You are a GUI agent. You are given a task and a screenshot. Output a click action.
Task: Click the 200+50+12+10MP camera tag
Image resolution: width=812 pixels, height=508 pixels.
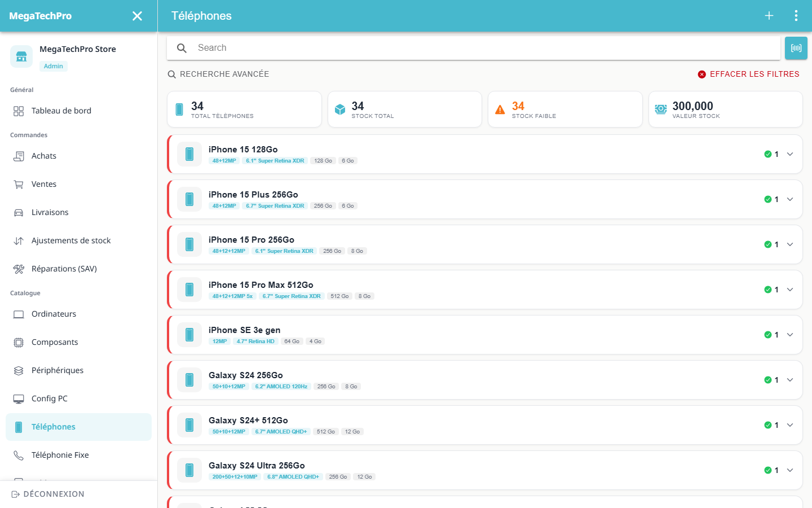coord(235,477)
